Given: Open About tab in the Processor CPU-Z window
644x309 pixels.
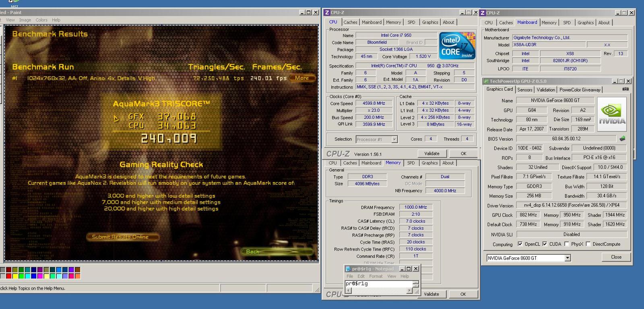Looking at the screenshot, I should (x=448, y=22).
